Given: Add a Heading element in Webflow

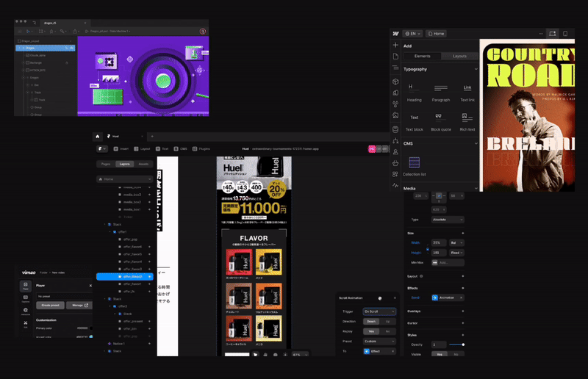Looking at the screenshot, I should (415, 93).
